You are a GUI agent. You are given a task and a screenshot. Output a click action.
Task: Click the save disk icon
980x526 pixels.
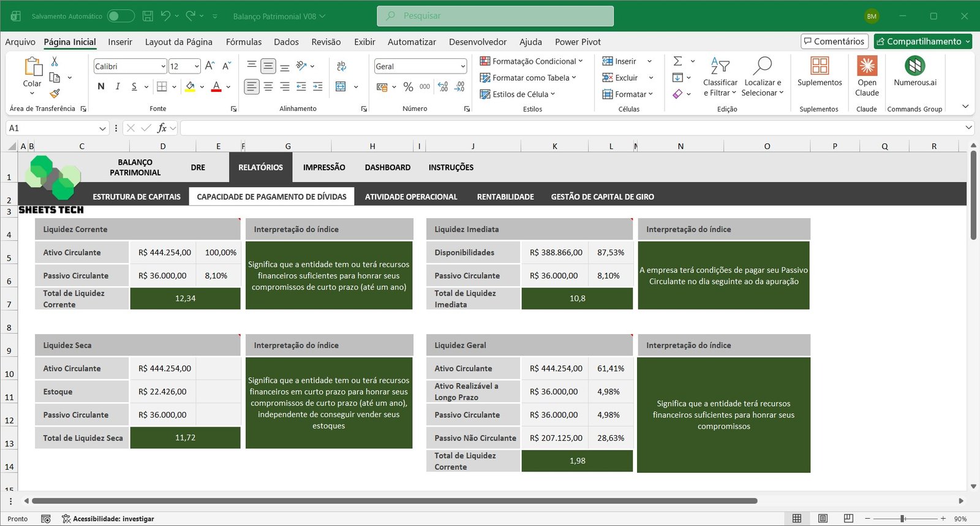pyautogui.click(x=148, y=16)
